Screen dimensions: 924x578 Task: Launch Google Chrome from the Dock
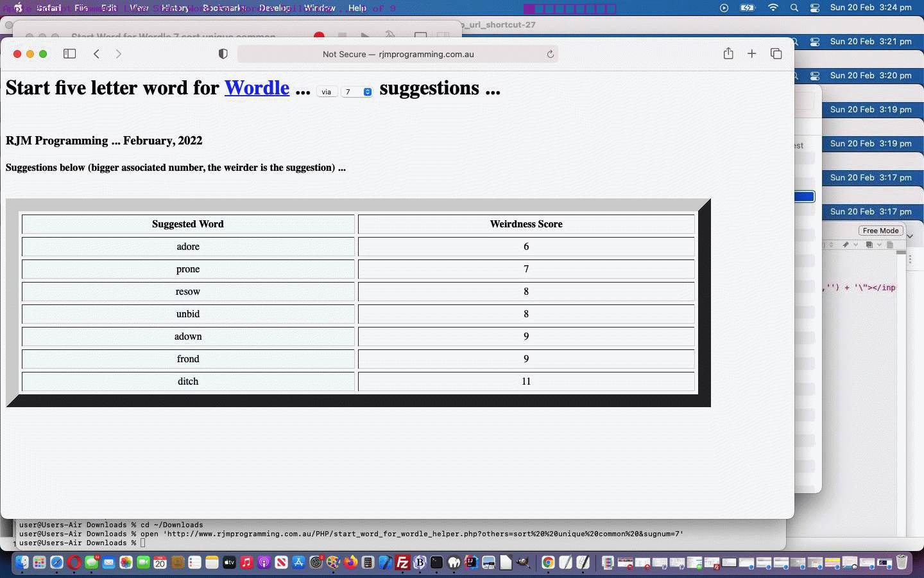[x=548, y=563]
